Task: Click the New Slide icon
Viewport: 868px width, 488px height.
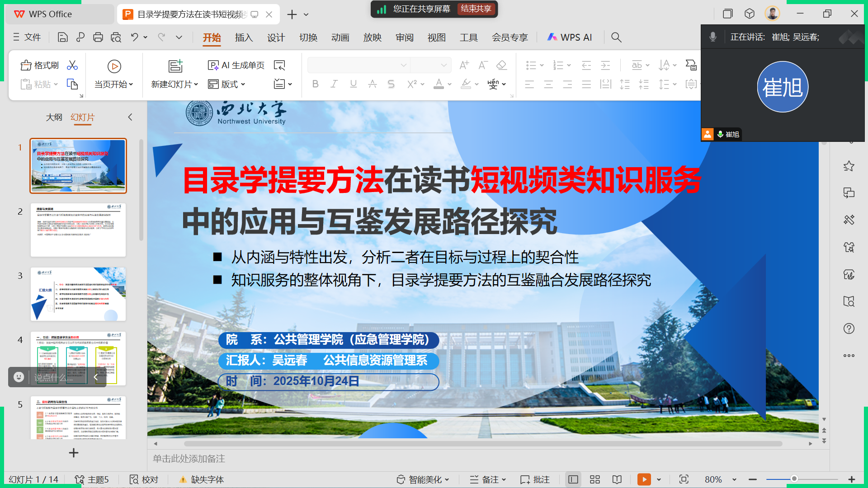Action: point(175,66)
